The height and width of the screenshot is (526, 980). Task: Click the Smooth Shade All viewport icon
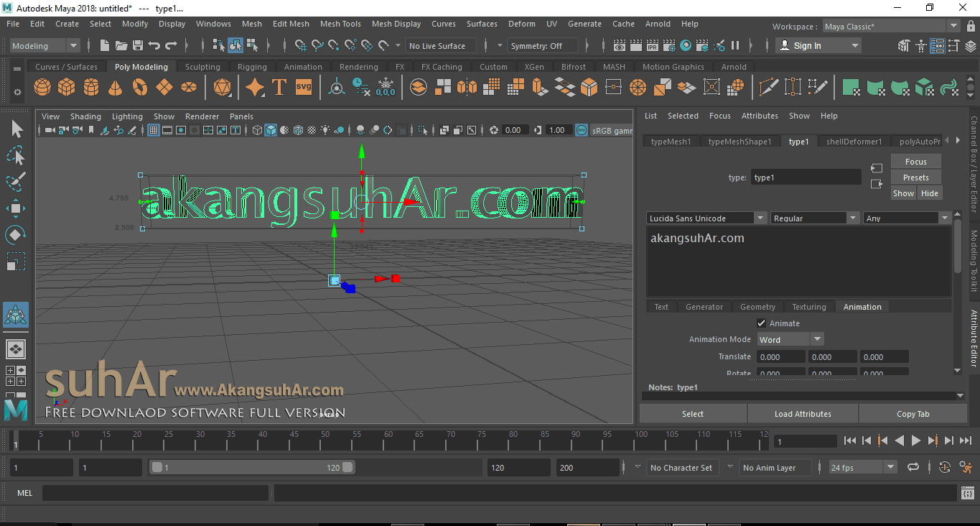[271, 130]
